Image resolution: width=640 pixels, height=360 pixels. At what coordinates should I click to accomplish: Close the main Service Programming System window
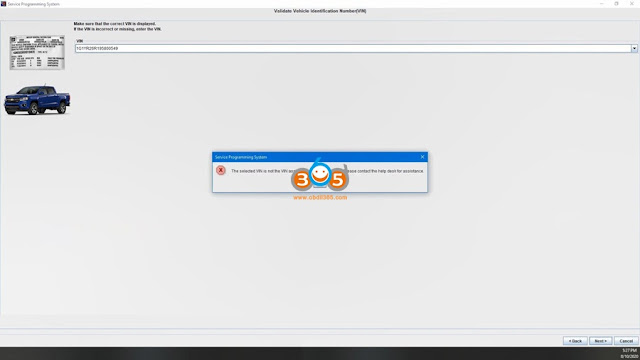pos(632,4)
